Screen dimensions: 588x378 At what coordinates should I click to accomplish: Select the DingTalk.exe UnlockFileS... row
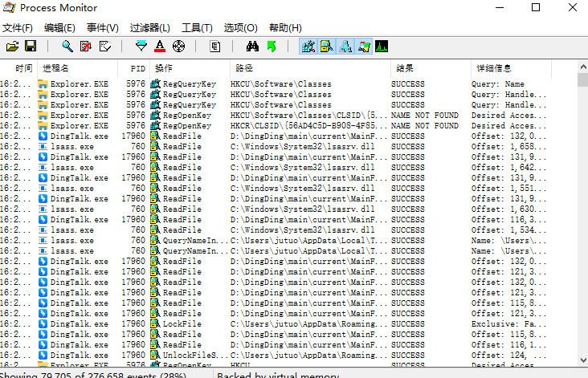276,356
